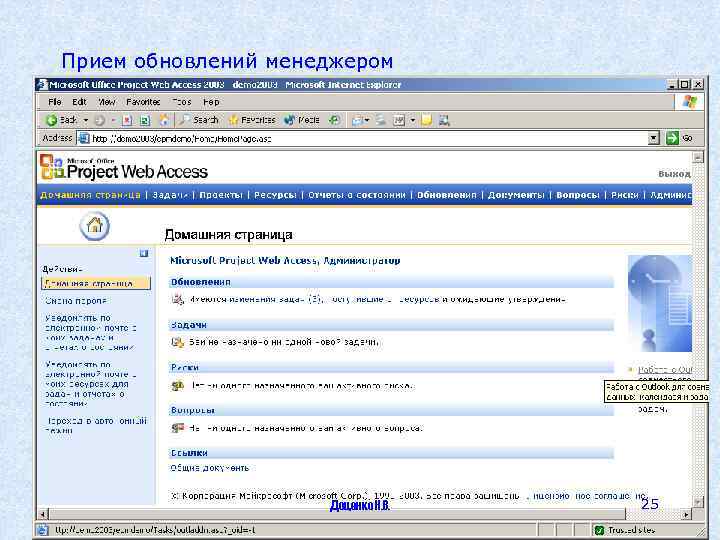720x540 pixels.
Task: Click the Messenger icon at toolbar end
Action: [444, 120]
